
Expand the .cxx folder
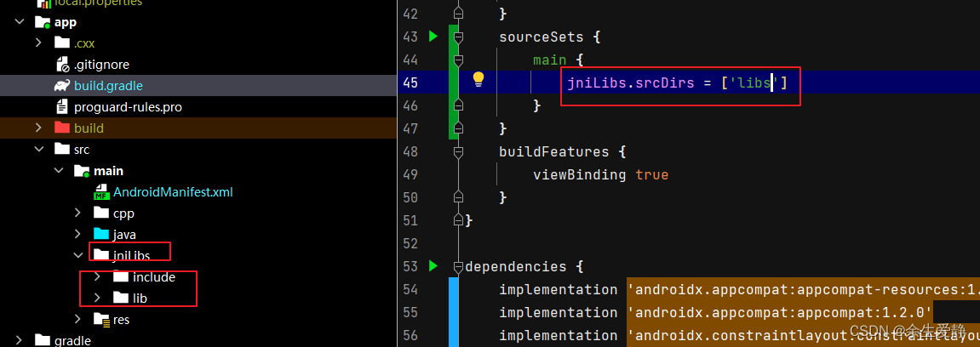tap(38, 43)
